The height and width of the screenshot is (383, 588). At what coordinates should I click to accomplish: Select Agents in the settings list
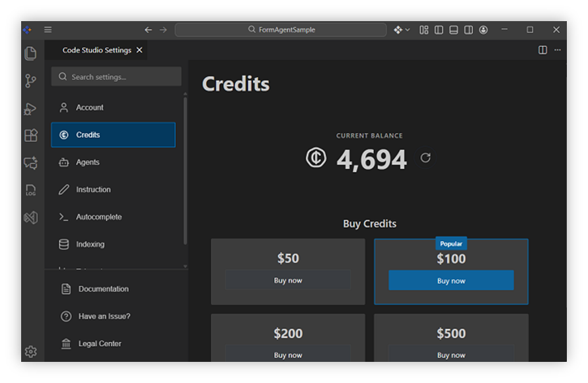pyautogui.click(x=87, y=162)
